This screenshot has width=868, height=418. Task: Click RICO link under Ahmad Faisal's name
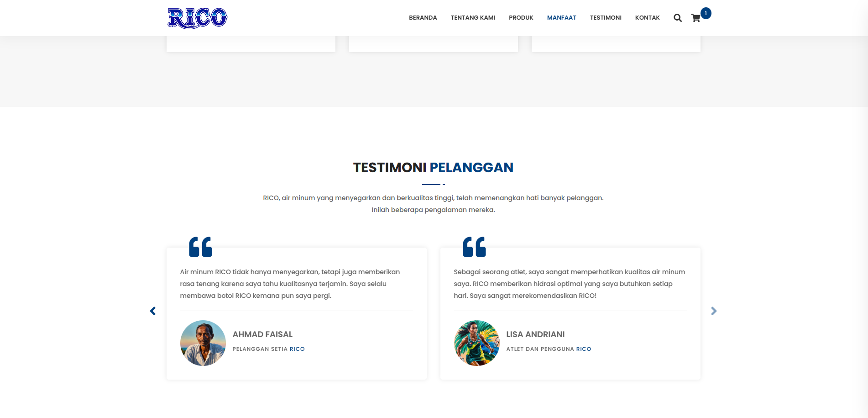(297, 349)
